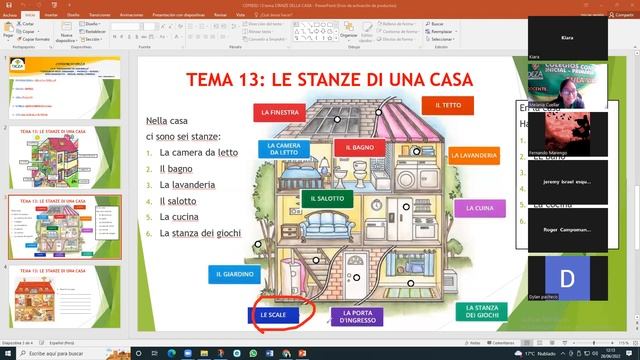640x360 pixels.
Task: Open the notification center icon
Action: coord(629,353)
